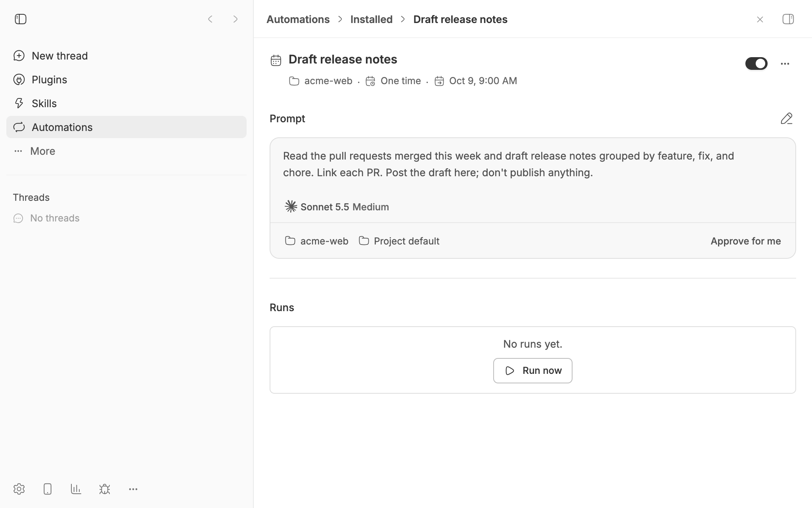Go forward with the right arrow

pyautogui.click(x=236, y=19)
